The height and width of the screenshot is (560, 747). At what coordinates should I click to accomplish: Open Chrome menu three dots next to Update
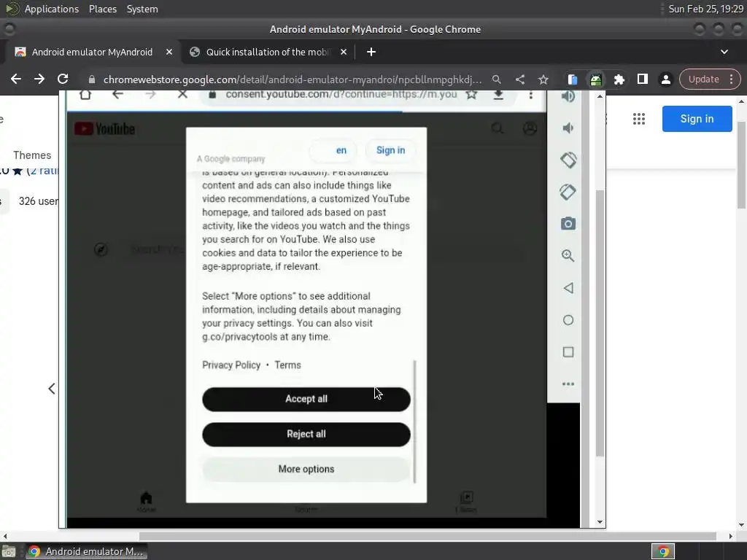pos(731,79)
